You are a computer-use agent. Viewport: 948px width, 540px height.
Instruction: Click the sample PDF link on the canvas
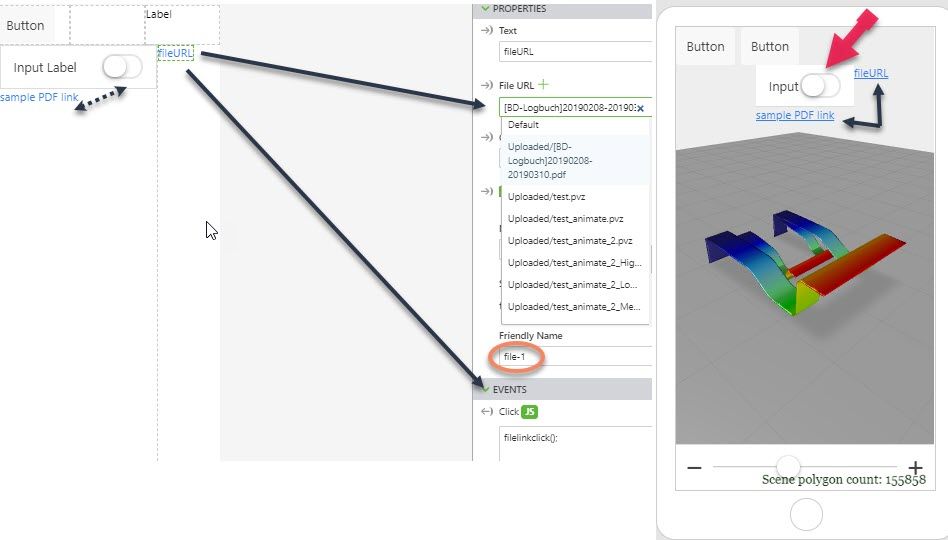point(39,97)
